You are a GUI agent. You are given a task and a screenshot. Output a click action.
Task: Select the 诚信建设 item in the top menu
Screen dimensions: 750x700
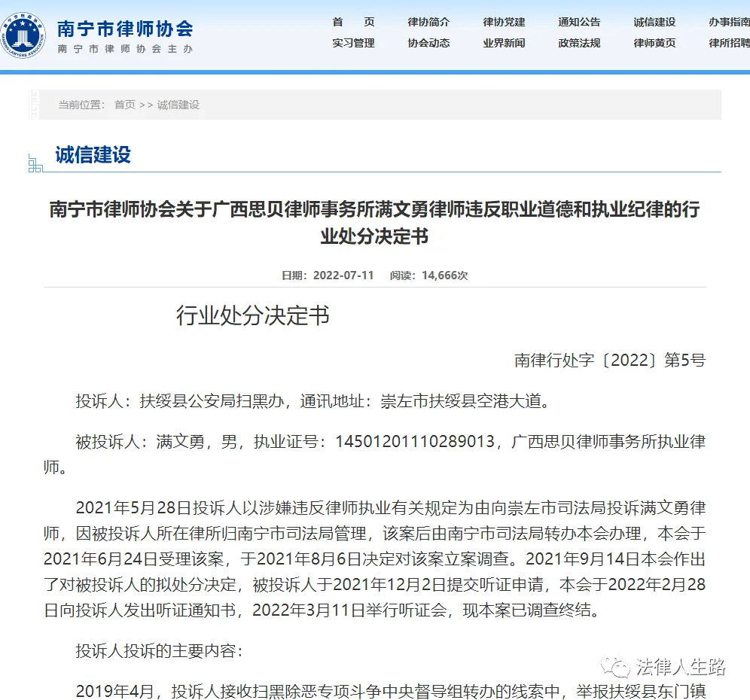654,22
